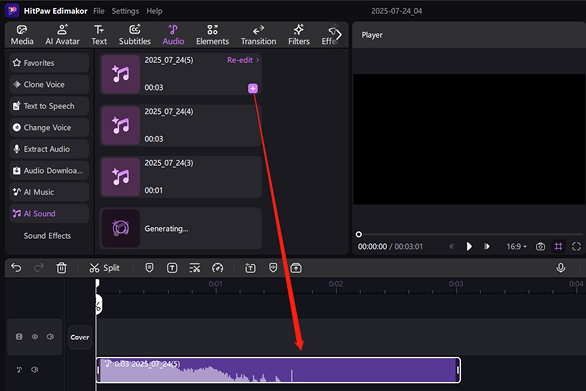Click the undo arrow
Viewport: 586px width, 391px height.
click(16, 268)
